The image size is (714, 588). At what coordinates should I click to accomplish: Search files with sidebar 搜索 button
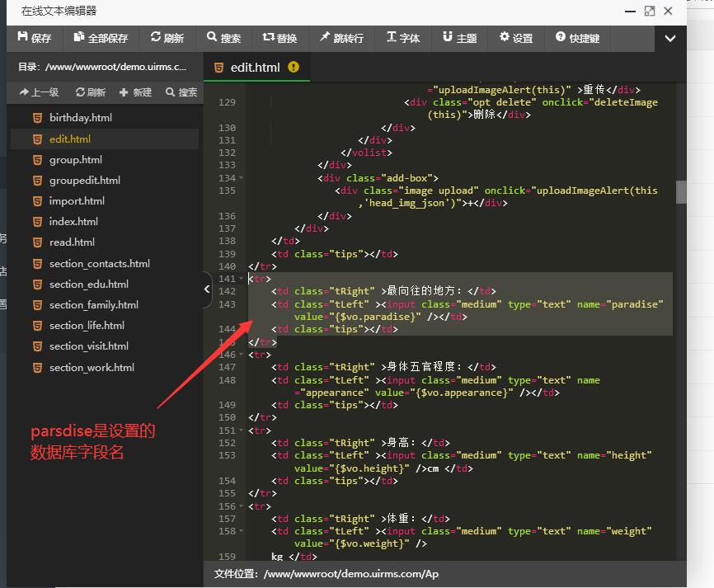tap(181, 92)
